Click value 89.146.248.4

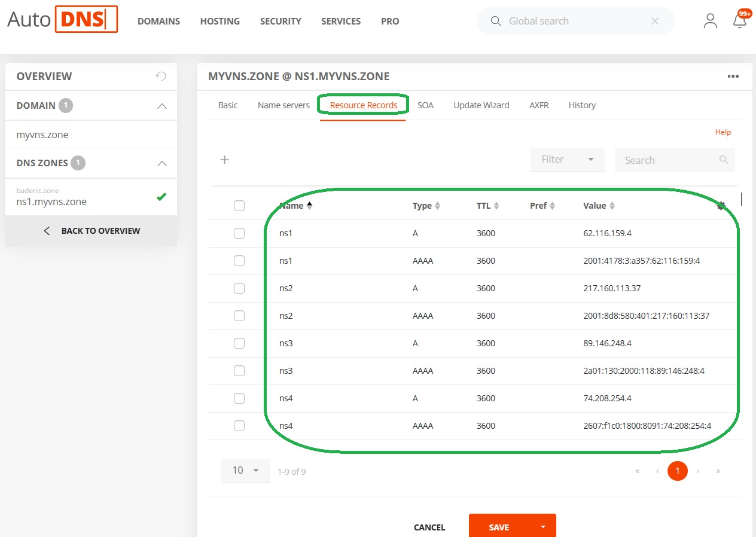click(x=607, y=343)
